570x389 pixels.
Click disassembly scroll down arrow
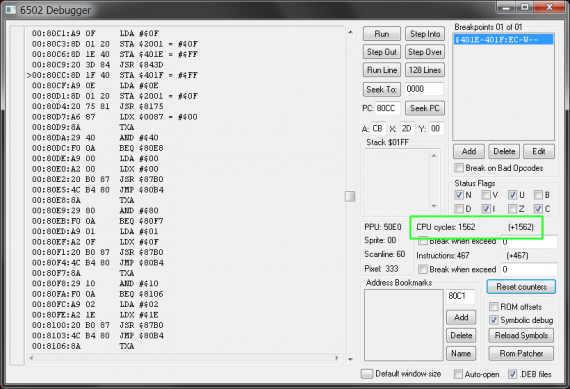[x=350, y=359]
